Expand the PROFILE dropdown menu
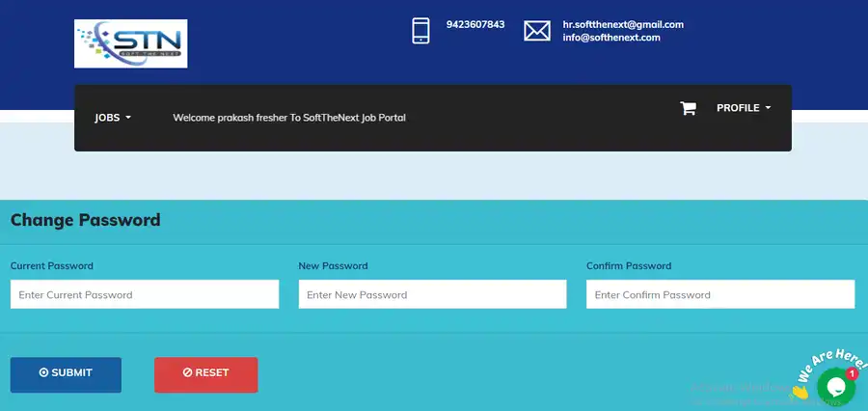868x411 pixels. point(743,108)
